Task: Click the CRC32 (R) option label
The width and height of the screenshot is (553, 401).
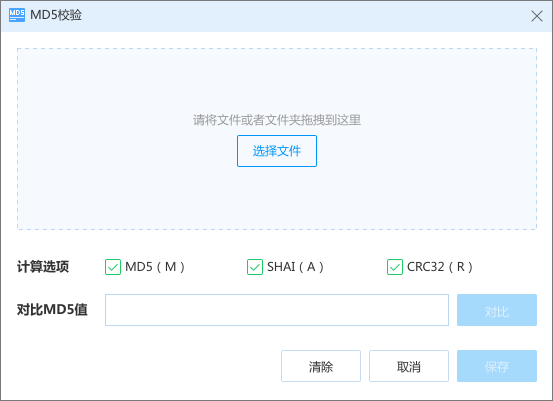Action: (x=440, y=267)
